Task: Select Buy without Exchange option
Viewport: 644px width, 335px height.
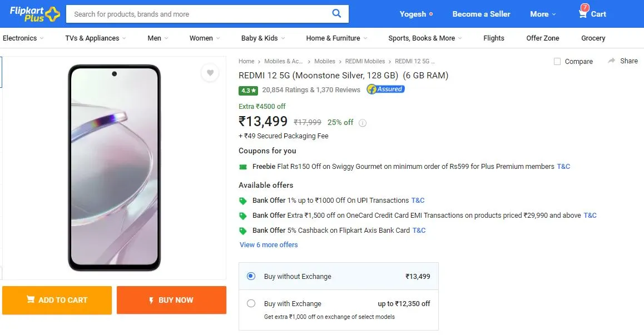Action: coord(251,276)
